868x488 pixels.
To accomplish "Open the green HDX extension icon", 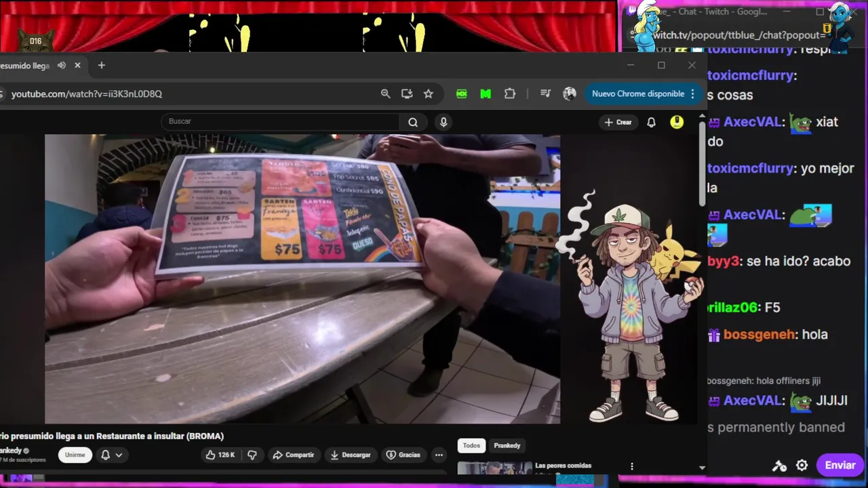I will (462, 94).
